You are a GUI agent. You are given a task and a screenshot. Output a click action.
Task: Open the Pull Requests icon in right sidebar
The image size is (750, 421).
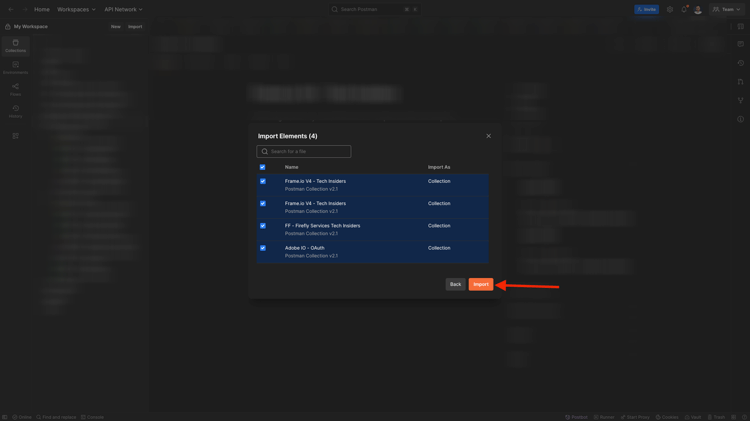(x=740, y=81)
